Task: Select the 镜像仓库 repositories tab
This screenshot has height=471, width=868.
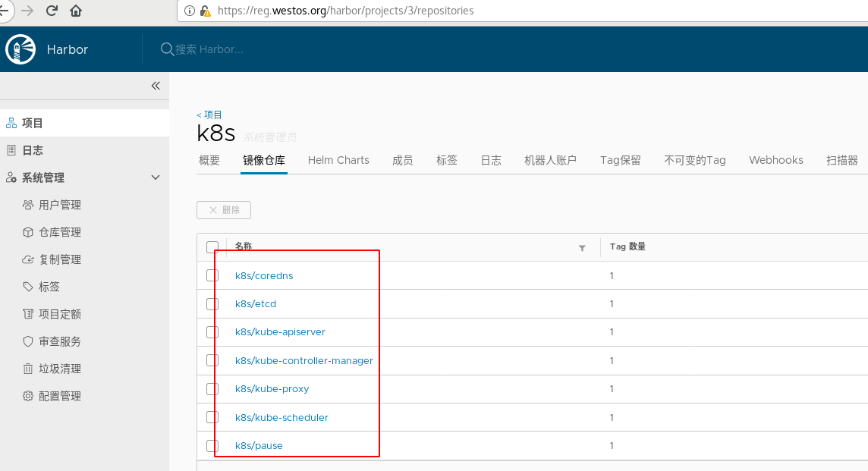Action: point(263,161)
